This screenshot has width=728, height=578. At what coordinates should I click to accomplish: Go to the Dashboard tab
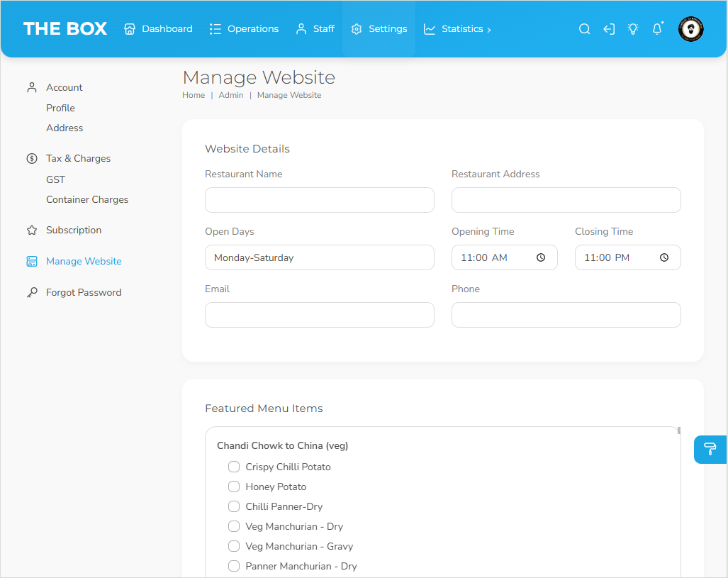tap(158, 29)
